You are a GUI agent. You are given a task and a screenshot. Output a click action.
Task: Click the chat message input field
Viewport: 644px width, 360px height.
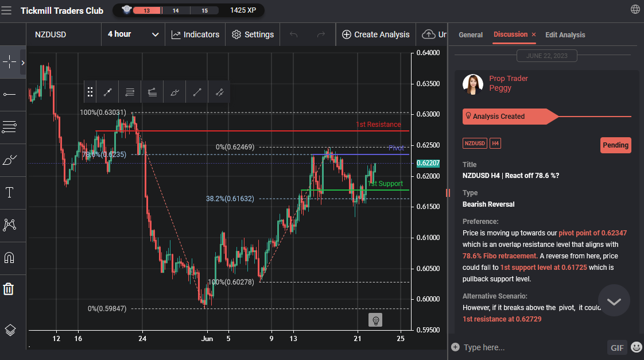(532, 347)
